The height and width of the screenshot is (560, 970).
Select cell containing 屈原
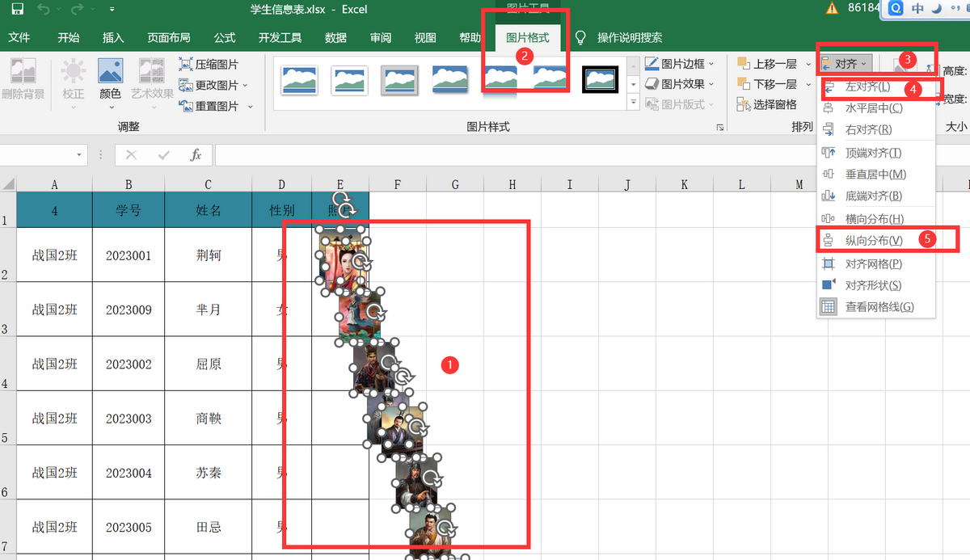point(208,364)
